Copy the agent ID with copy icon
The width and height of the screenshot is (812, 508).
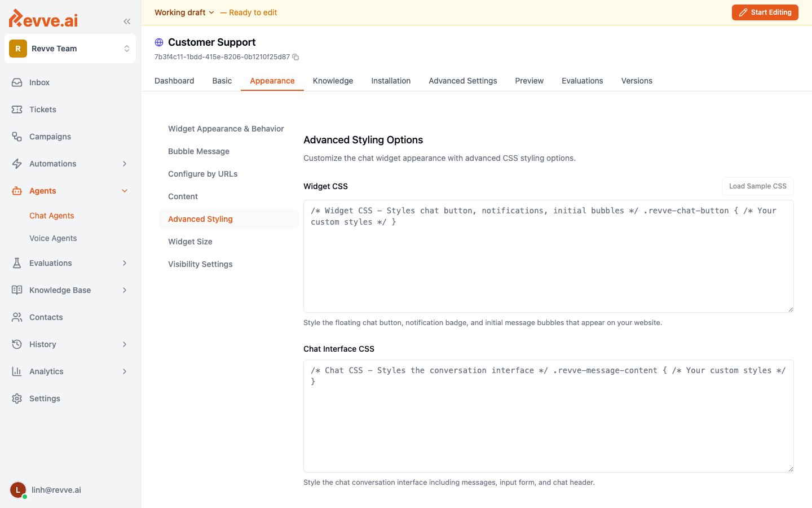point(295,57)
